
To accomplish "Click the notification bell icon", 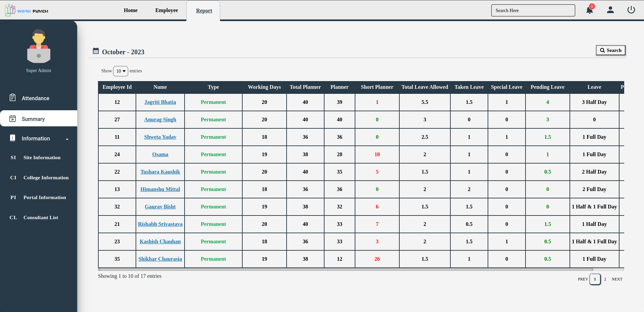I will 589,10.
